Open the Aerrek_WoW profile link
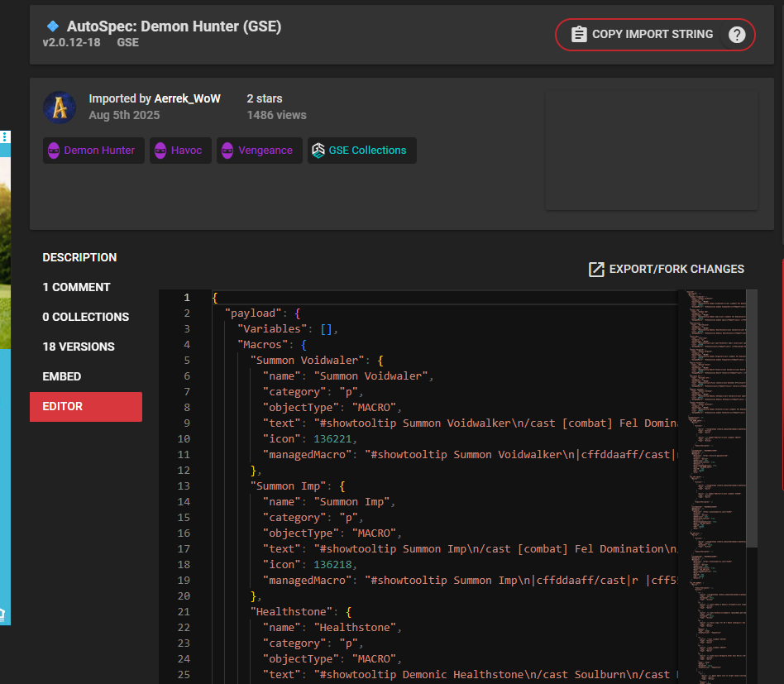784x684 pixels. [188, 98]
